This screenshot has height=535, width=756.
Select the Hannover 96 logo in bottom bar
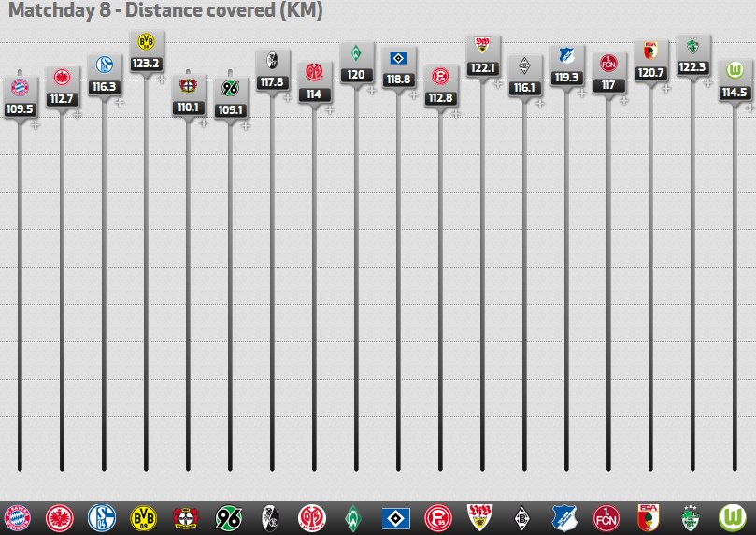(x=228, y=517)
